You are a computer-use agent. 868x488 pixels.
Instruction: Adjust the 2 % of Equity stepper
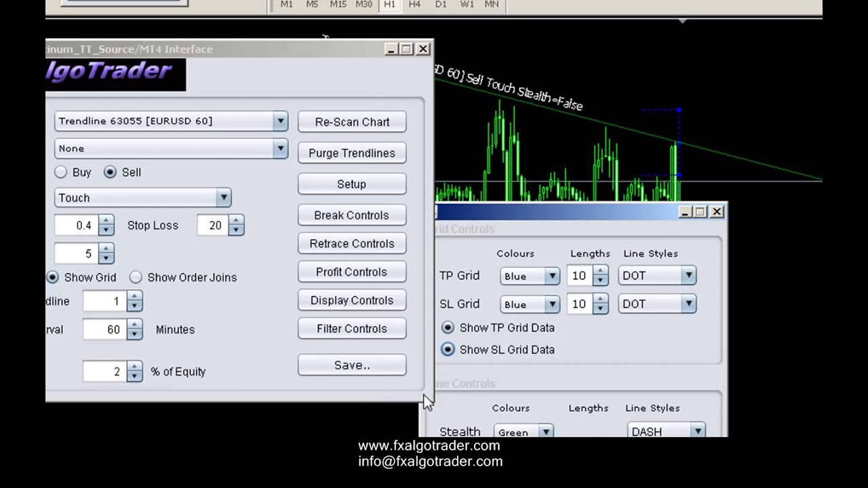135,371
